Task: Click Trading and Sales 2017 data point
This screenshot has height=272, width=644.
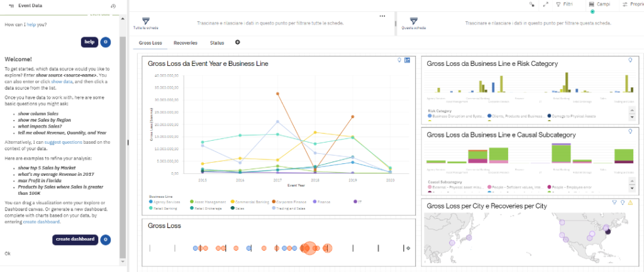Action: [x=277, y=121]
